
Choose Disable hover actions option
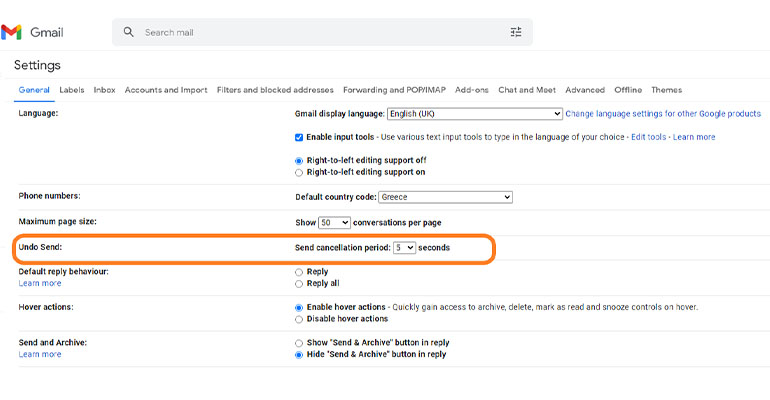(299, 319)
